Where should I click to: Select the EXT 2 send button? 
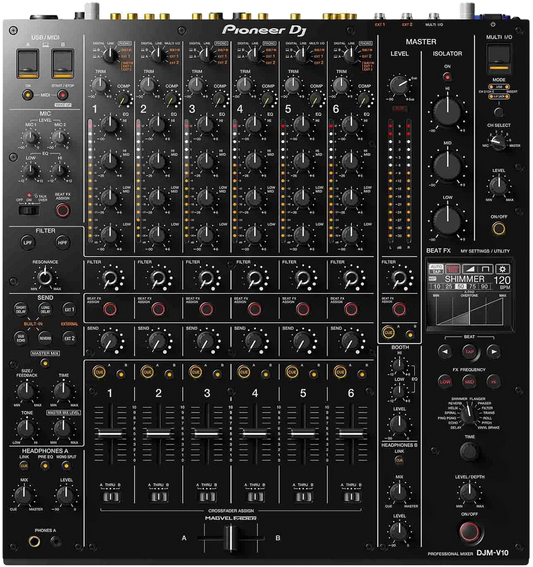[x=69, y=338]
